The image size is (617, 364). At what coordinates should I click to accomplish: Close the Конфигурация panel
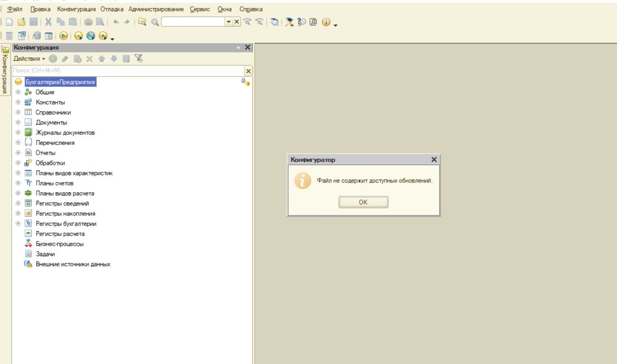point(248,48)
